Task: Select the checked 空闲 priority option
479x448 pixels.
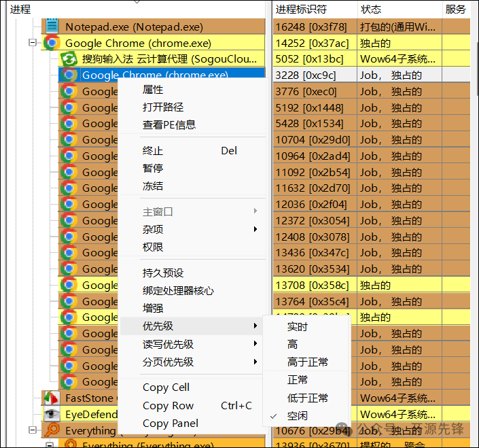Action: pos(298,415)
